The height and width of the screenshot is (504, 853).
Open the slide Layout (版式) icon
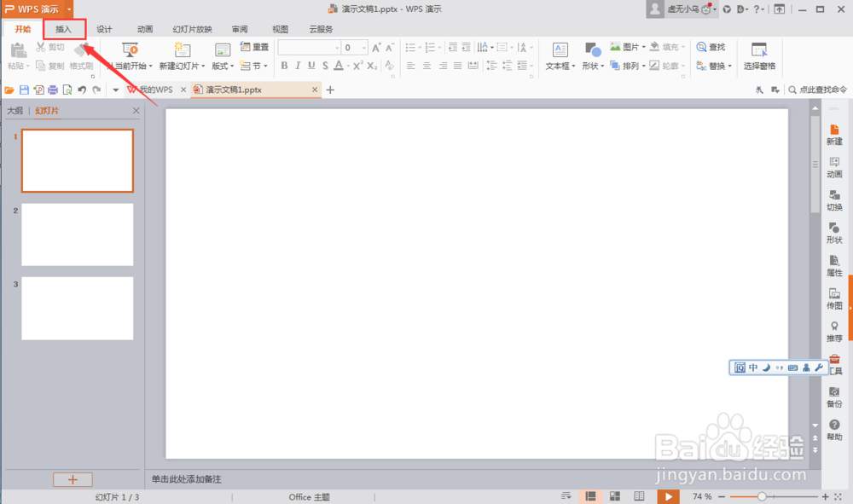point(223,50)
